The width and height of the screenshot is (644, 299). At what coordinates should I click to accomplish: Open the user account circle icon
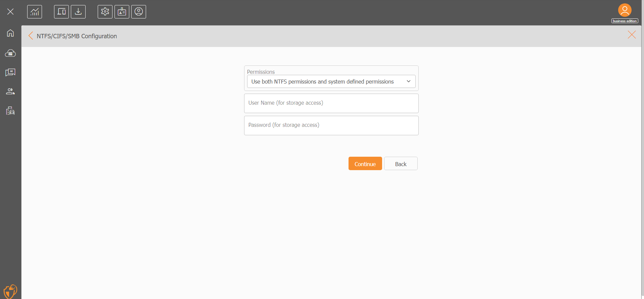point(139,12)
